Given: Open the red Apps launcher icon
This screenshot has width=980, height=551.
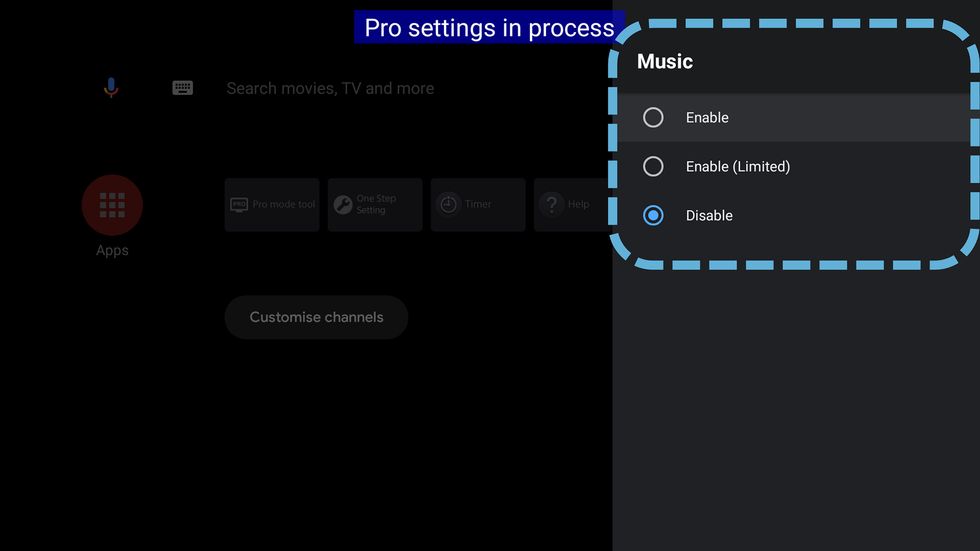Looking at the screenshot, I should pos(112,205).
